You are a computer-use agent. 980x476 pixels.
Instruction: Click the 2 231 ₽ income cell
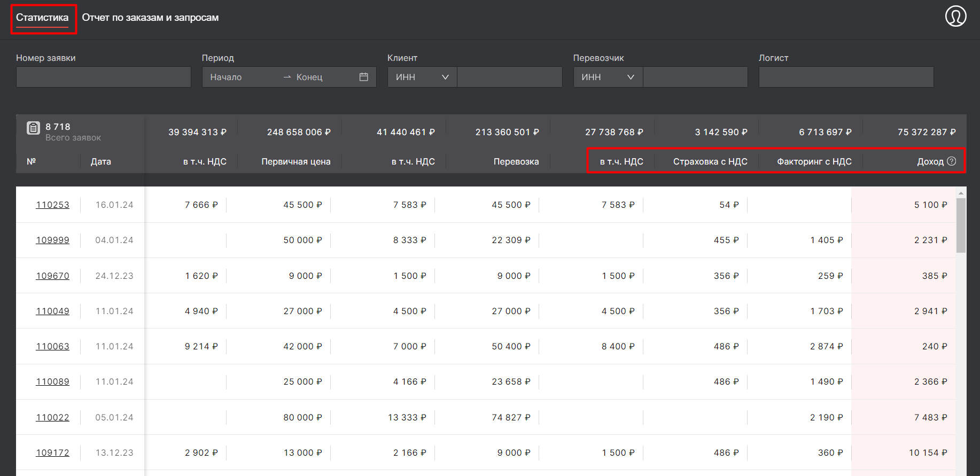[x=930, y=240]
